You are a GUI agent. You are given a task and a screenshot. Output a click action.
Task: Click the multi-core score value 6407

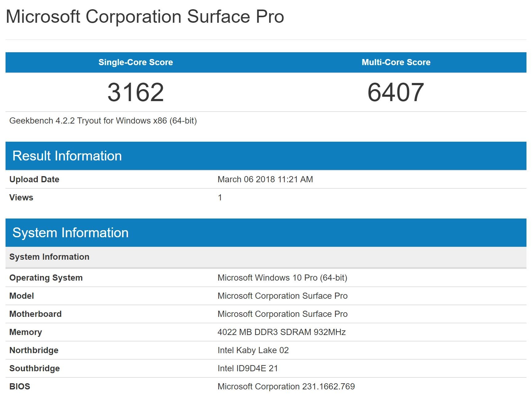(396, 92)
